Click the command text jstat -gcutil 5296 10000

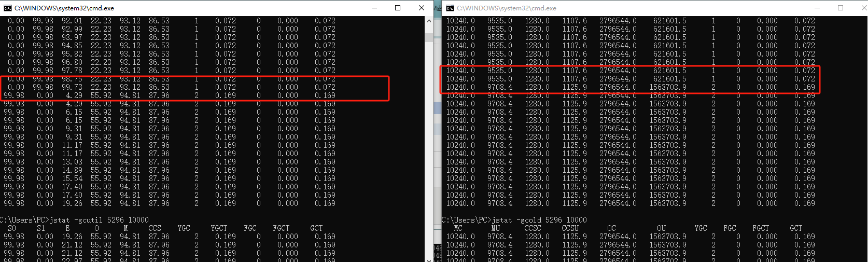[99, 220]
